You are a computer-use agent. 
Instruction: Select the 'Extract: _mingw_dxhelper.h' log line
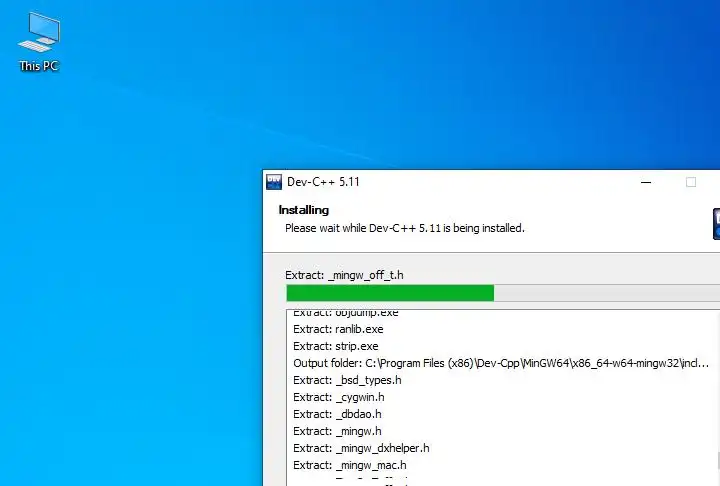click(x=361, y=448)
